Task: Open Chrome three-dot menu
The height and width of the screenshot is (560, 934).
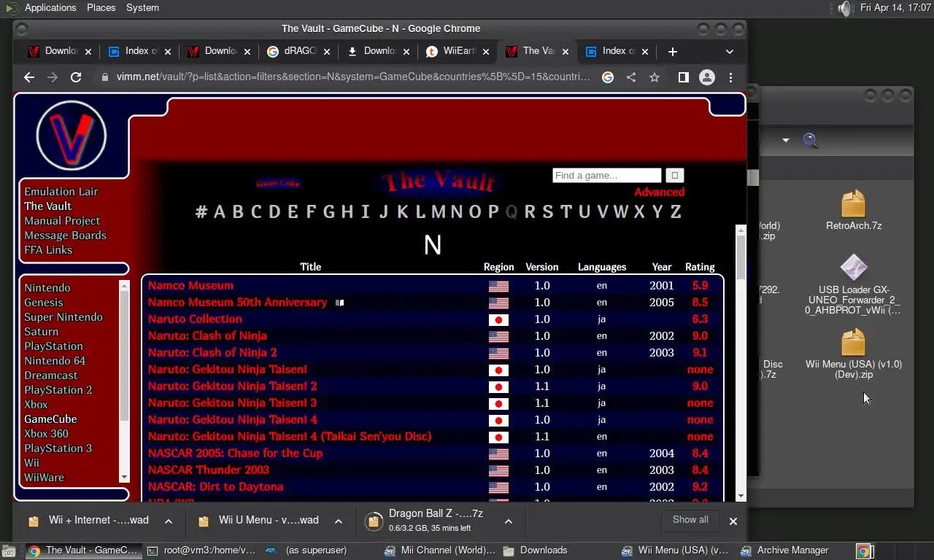Action: 730,77
